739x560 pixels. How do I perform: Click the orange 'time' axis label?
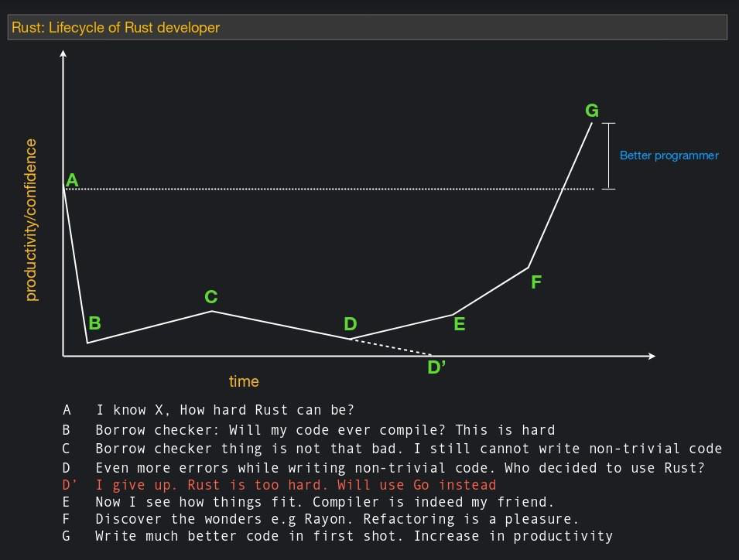[x=244, y=381]
